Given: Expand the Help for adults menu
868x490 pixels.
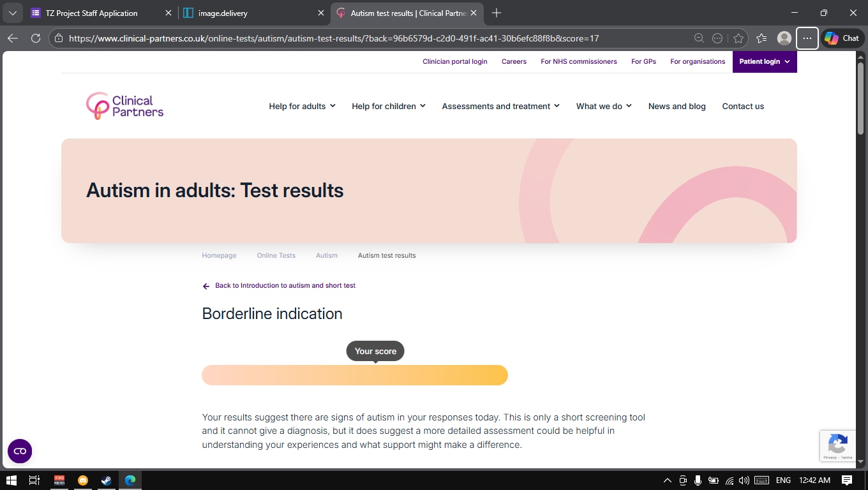Looking at the screenshot, I should [302, 107].
